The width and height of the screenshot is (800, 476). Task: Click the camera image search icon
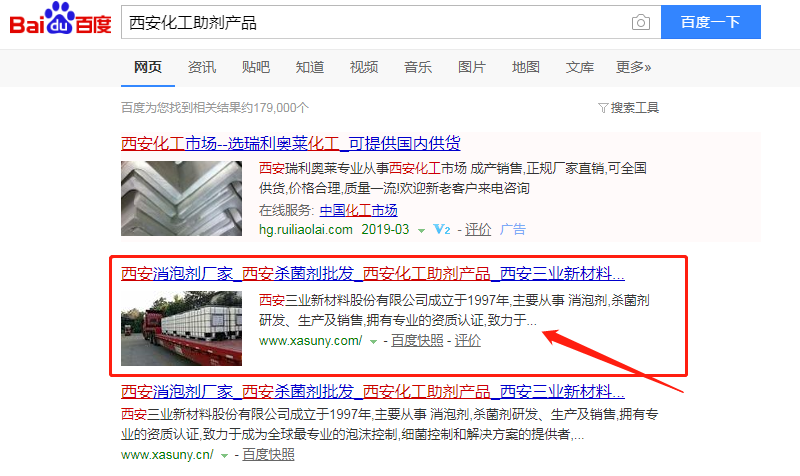tap(640, 22)
